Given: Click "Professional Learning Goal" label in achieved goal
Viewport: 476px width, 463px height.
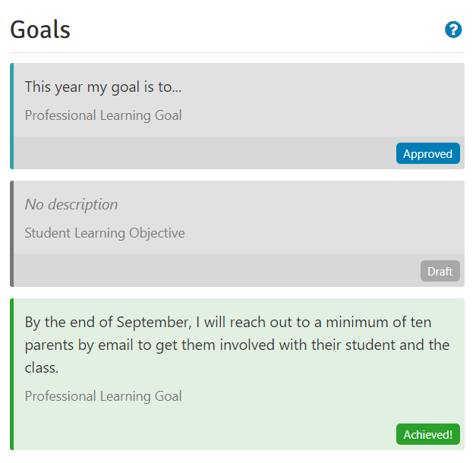Looking at the screenshot, I should 103,396.
